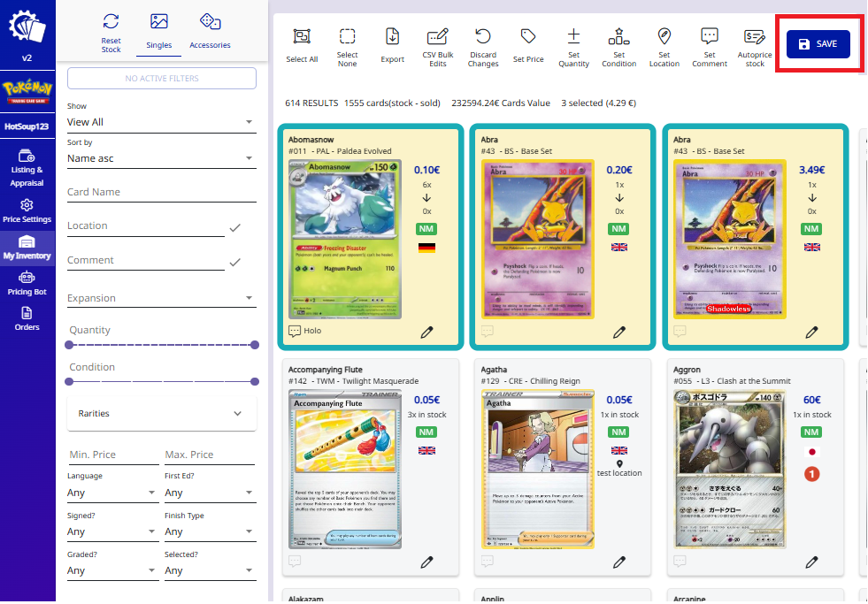Open the Graded? dropdown
This screenshot has width=868, height=604.
point(113,570)
